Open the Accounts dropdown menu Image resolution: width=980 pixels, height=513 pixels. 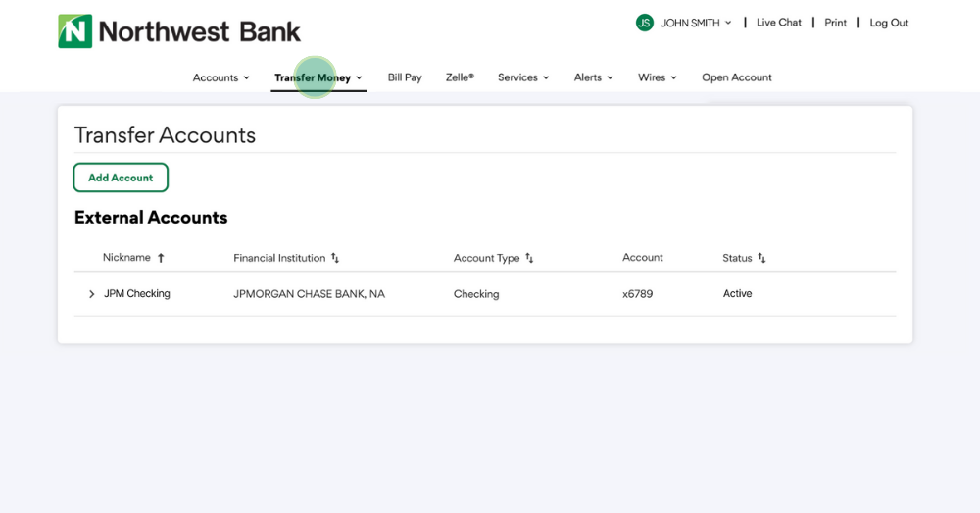tap(220, 77)
